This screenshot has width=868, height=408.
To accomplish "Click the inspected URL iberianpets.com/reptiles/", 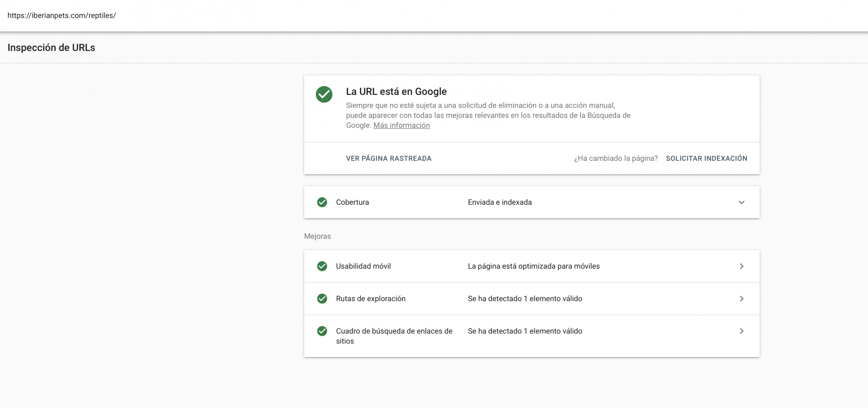I will click(62, 15).
